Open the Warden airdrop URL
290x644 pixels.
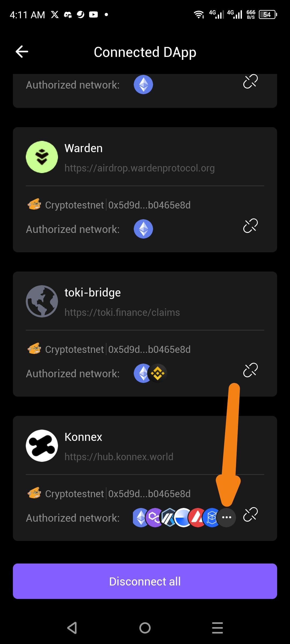(x=140, y=168)
